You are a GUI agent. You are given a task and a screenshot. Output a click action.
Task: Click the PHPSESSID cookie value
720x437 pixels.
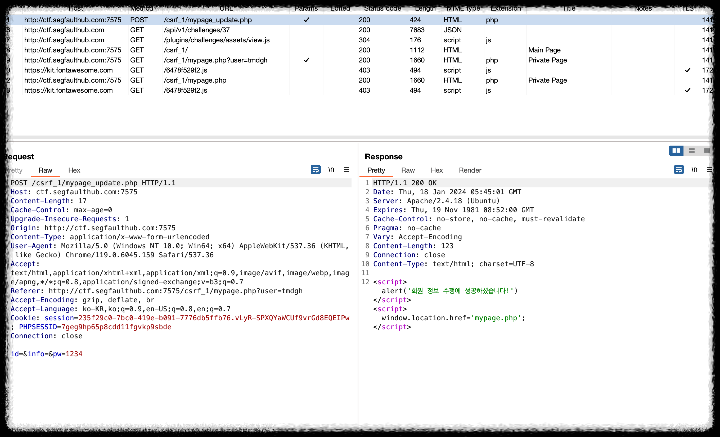pyautogui.click(x=116, y=327)
